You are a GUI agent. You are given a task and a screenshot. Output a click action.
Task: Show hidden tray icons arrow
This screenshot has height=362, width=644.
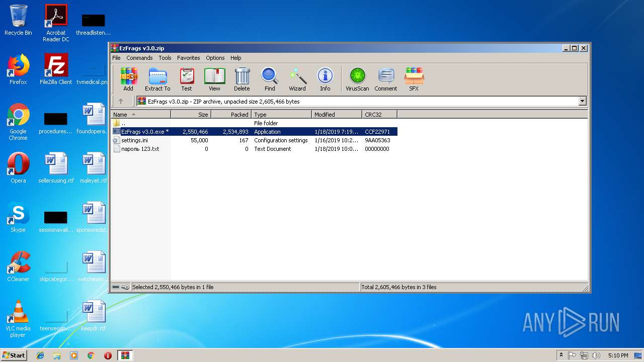point(561,355)
